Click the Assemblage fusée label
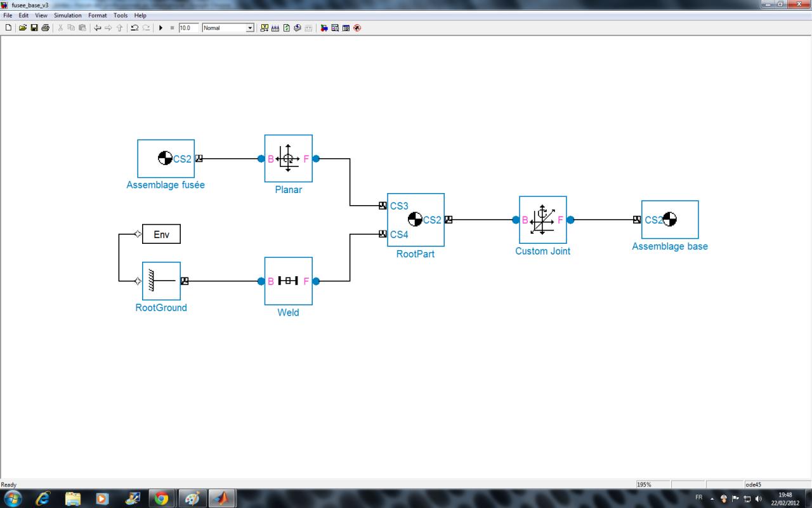 coord(166,185)
